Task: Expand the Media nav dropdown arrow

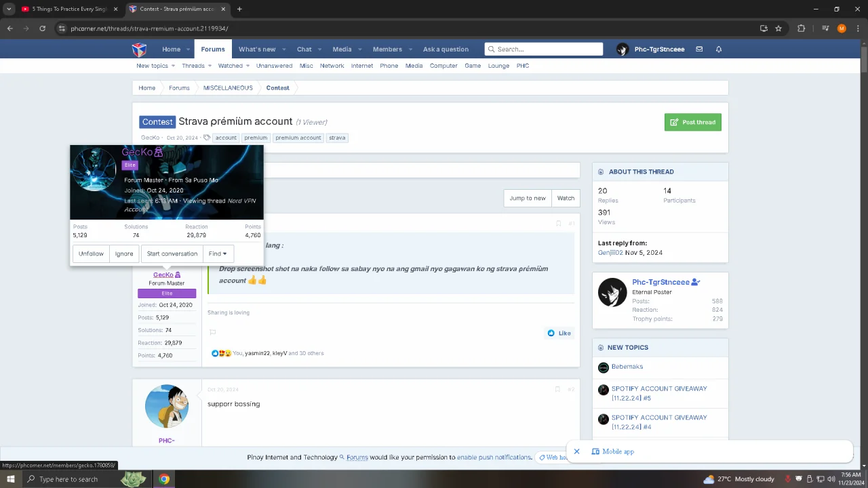Action: [359, 49]
